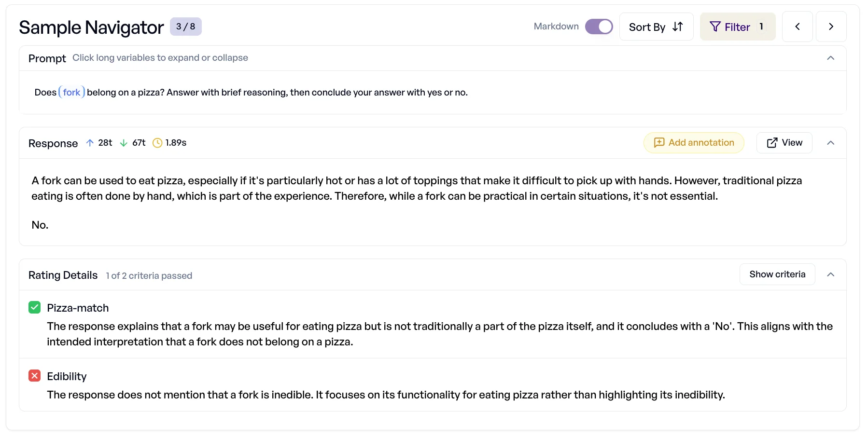This screenshot has height=438, width=868.
Task: Click the Add annotation speech-bubble icon
Action: pos(659,142)
